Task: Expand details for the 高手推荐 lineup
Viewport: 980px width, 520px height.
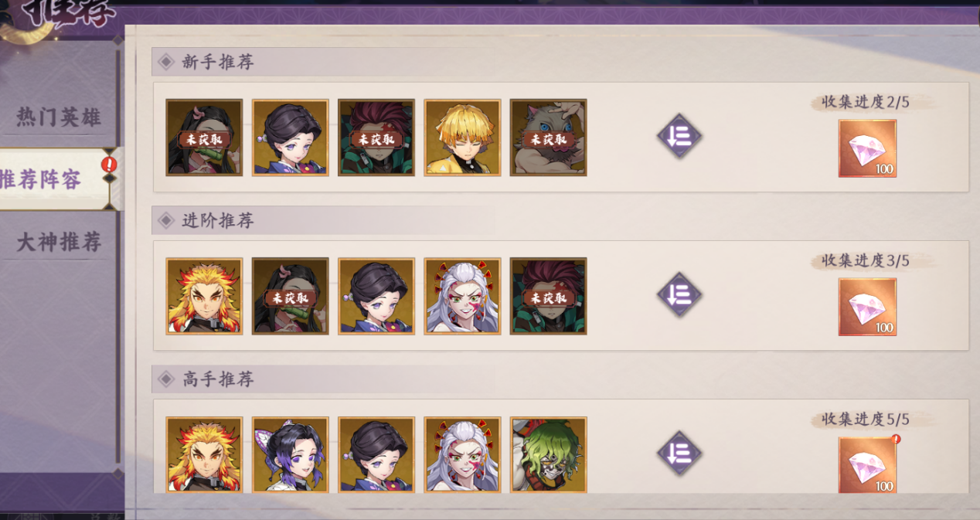Action: 679,454
